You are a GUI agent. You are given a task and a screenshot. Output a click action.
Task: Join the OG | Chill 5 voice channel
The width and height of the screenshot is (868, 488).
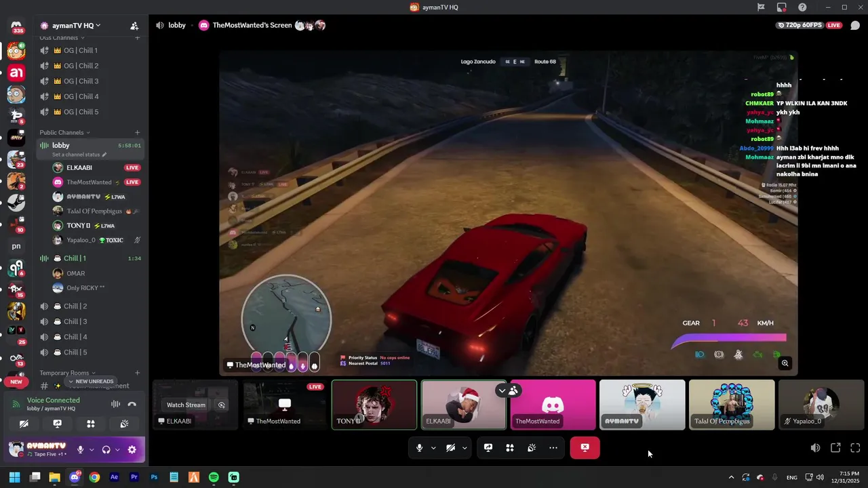[90, 112]
